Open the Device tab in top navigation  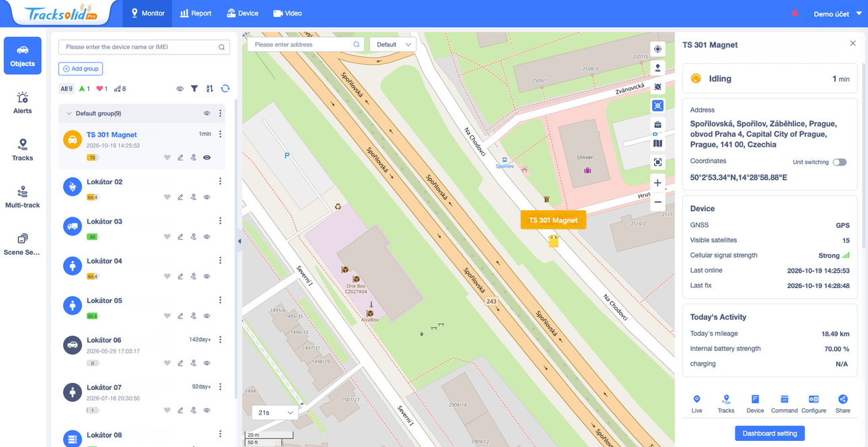click(x=242, y=13)
